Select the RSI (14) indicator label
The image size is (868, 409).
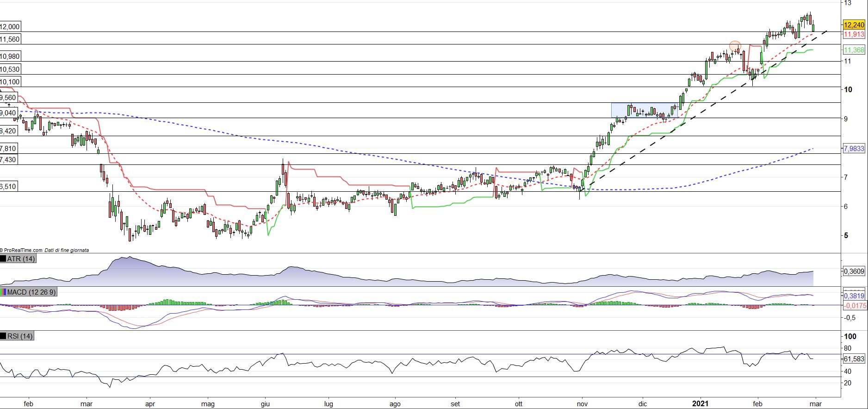(x=20, y=336)
